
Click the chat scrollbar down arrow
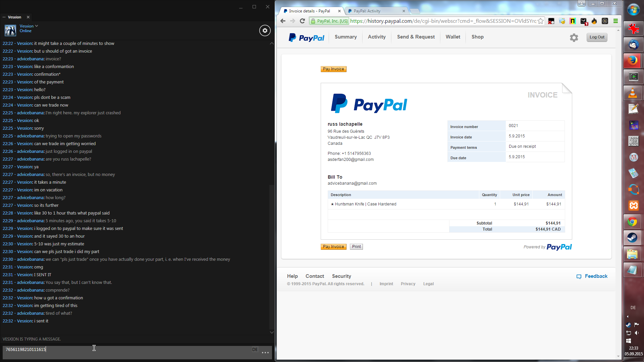coord(272,333)
